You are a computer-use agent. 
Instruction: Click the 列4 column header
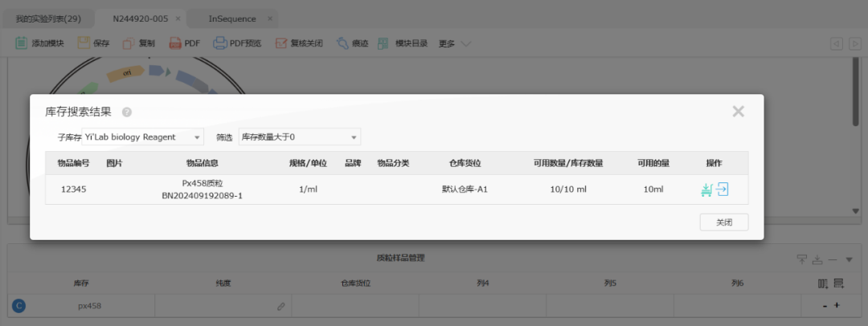click(x=482, y=283)
